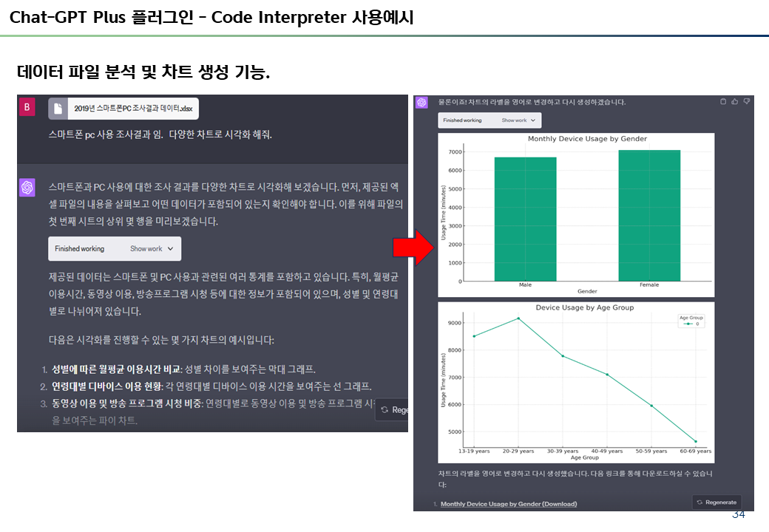This screenshot has width=769, height=532.
Task: Click slide title Chat-GPT Plus 플러그인 Code Interpreter
Action: tap(211, 17)
